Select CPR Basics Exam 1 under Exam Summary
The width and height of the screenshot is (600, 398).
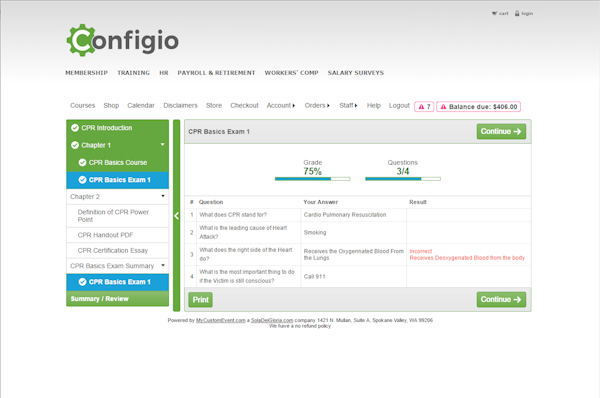[x=117, y=282]
